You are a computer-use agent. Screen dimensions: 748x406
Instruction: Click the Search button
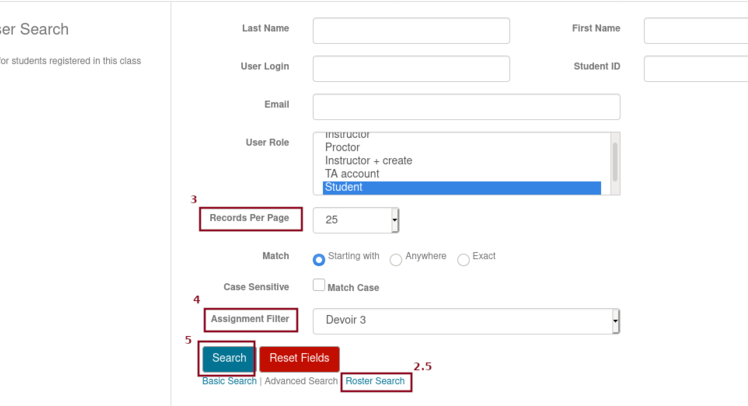[x=229, y=358]
